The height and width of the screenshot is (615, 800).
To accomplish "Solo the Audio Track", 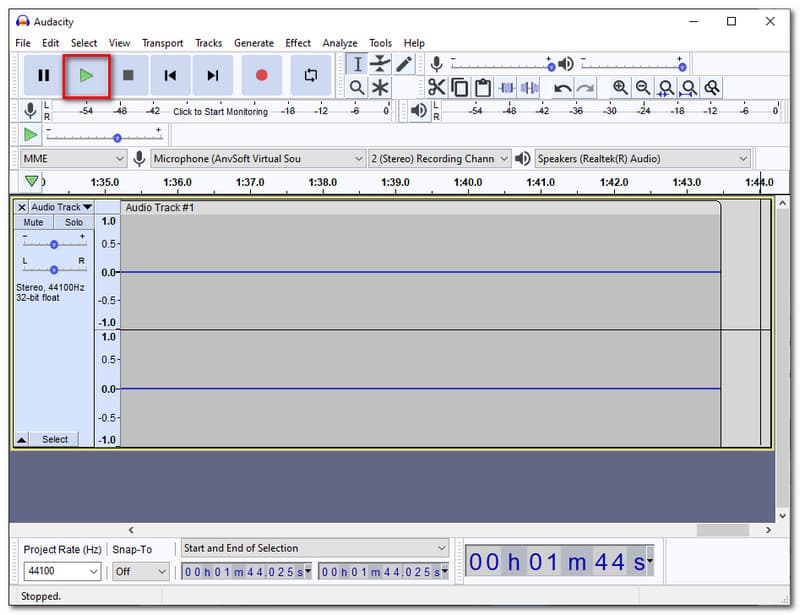I will click(x=73, y=223).
